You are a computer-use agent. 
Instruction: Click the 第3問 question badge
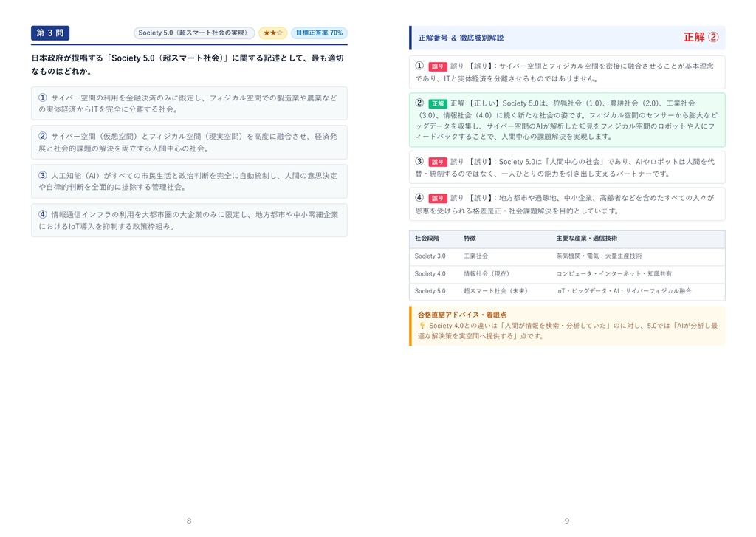pos(50,33)
